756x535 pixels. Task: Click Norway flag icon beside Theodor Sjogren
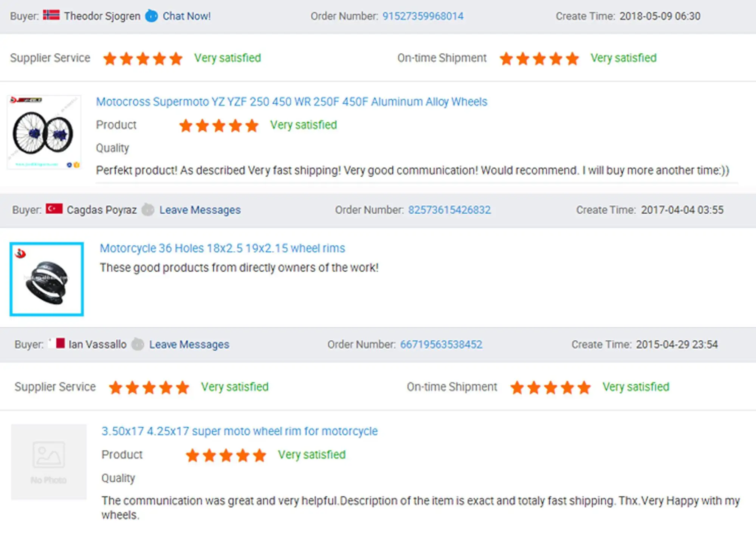(51, 16)
